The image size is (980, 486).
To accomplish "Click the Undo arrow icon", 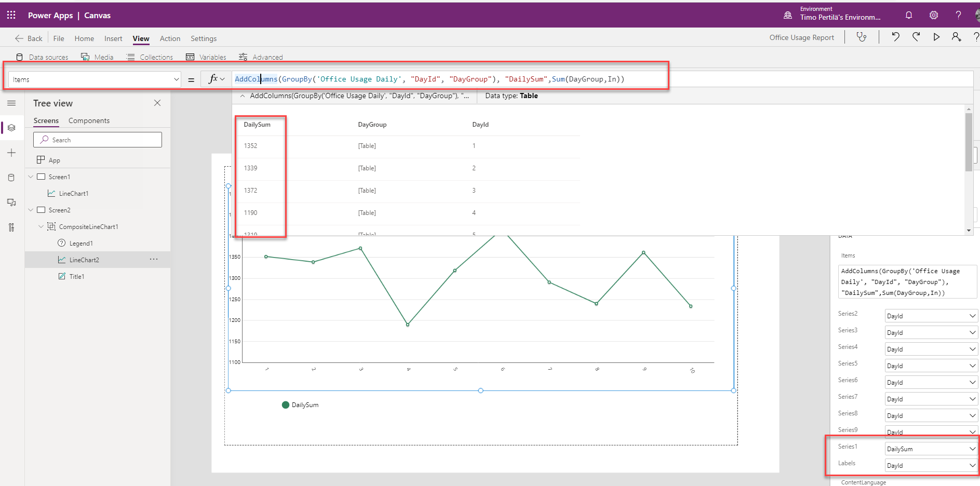I will [895, 37].
